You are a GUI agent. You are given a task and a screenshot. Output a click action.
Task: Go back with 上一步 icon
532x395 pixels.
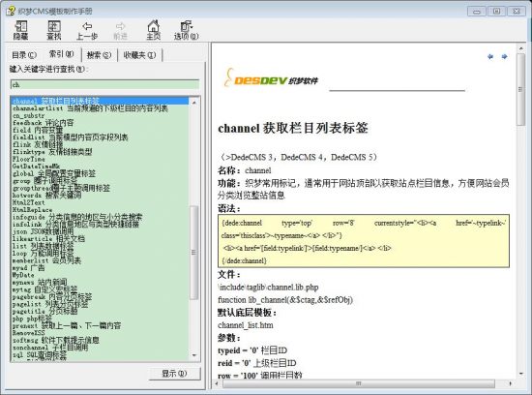click(x=87, y=30)
